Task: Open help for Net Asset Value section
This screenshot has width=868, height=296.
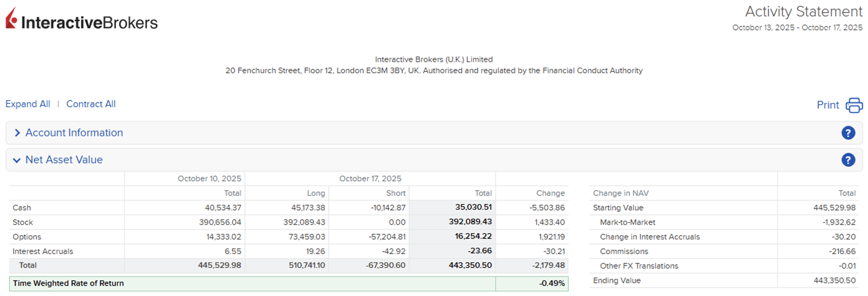Action: [848, 160]
